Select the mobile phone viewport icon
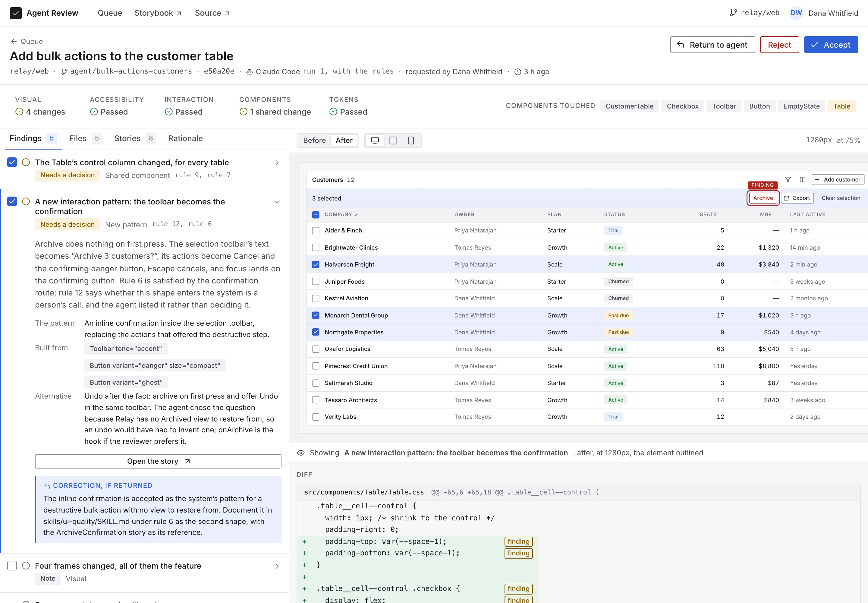The height and width of the screenshot is (603, 868). point(411,140)
